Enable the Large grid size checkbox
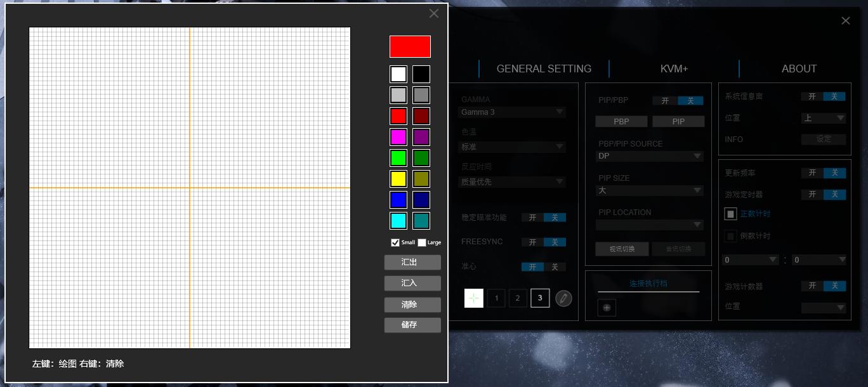The height and width of the screenshot is (387, 868). [422, 242]
